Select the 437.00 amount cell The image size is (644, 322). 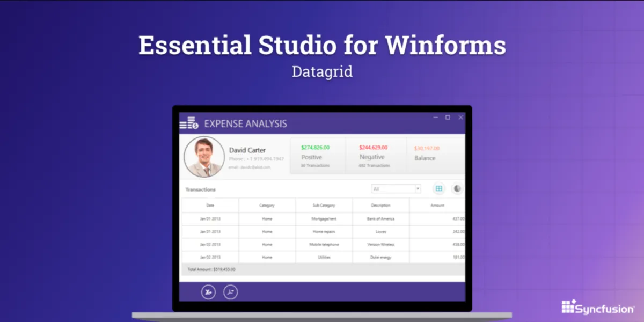pyautogui.click(x=437, y=219)
